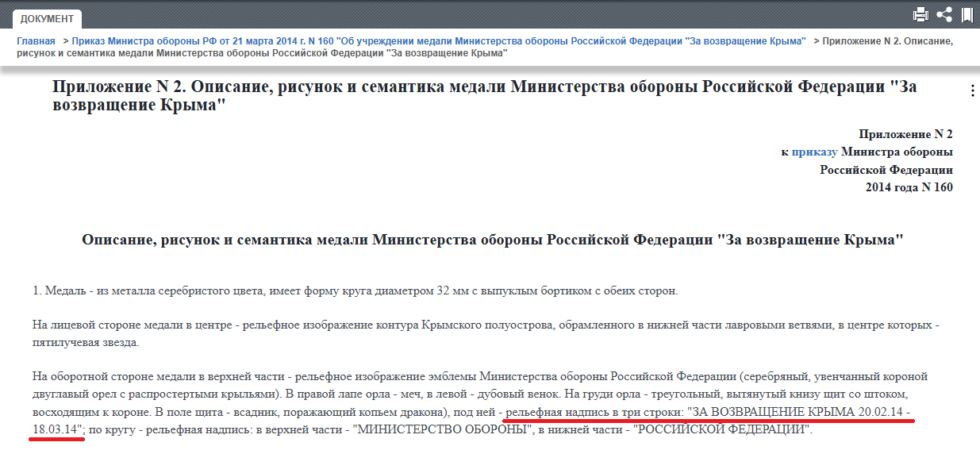Viewport: 980px width, 450px height.
Task: Click the centered Описание, рисунок и семантика subheading
Action: tap(493, 238)
